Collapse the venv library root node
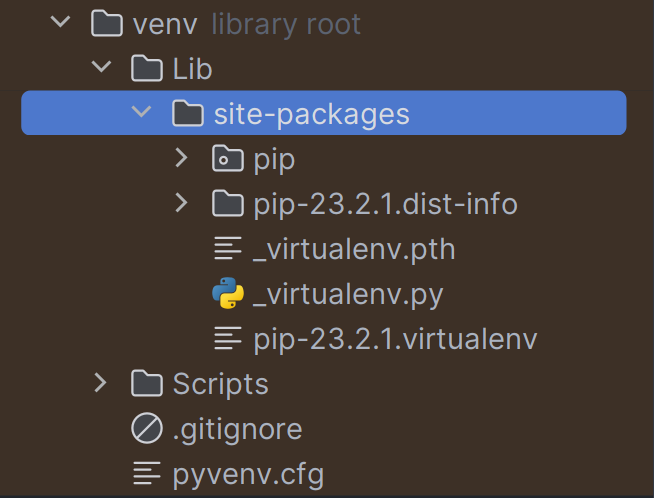Viewport: 654px width, 498px height. pos(60,22)
